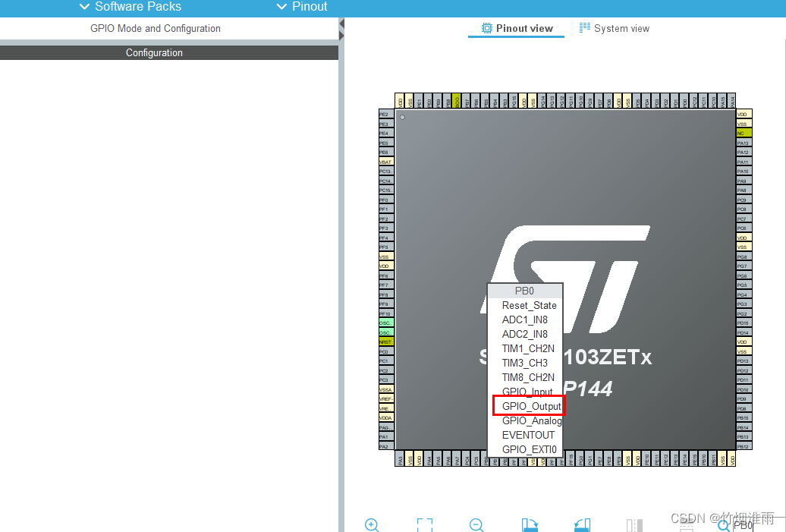Switch to the System view tab
The width and height of the screenshot is (786, 532).
614,29
